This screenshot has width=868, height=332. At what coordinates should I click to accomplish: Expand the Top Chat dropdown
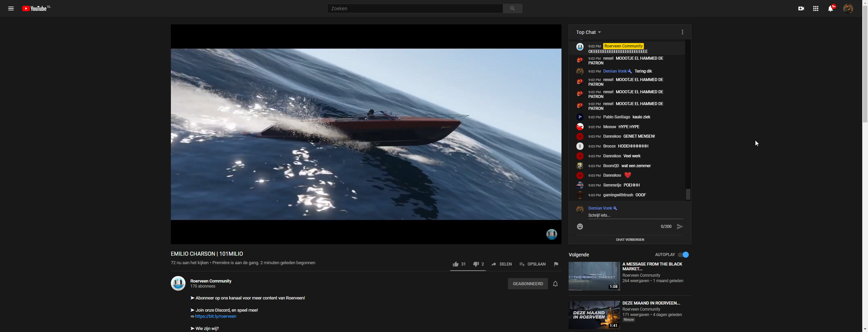[x=589, y=32]
